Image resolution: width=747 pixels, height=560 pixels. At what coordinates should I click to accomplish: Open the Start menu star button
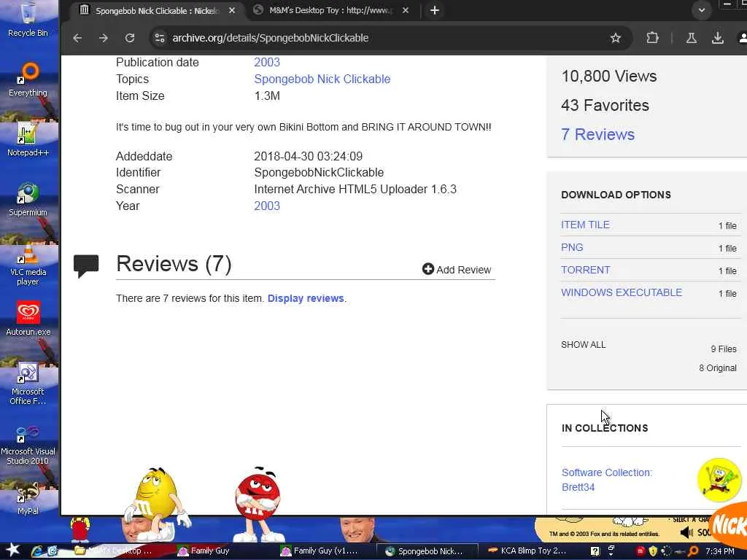tap(12, 551)
